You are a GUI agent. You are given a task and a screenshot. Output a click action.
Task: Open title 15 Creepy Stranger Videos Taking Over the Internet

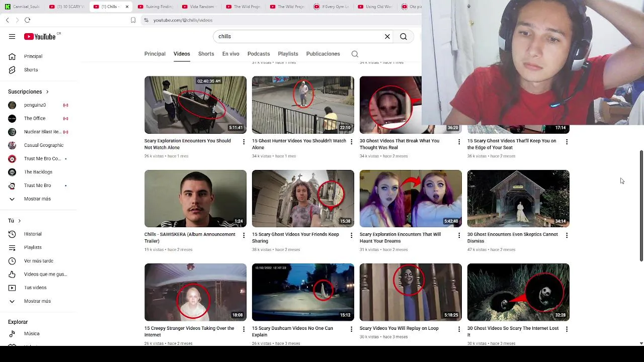pos(189,331)
